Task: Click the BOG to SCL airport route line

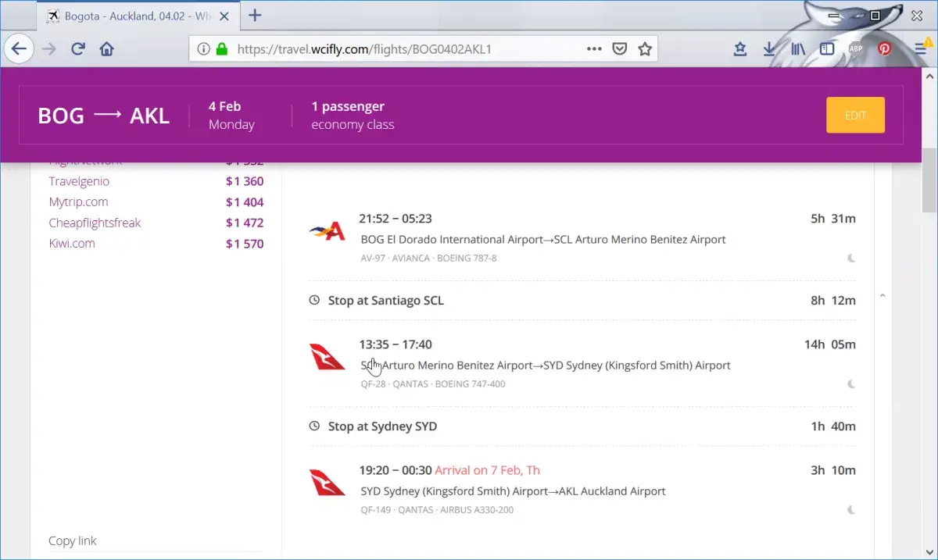Action: (543, 239)
